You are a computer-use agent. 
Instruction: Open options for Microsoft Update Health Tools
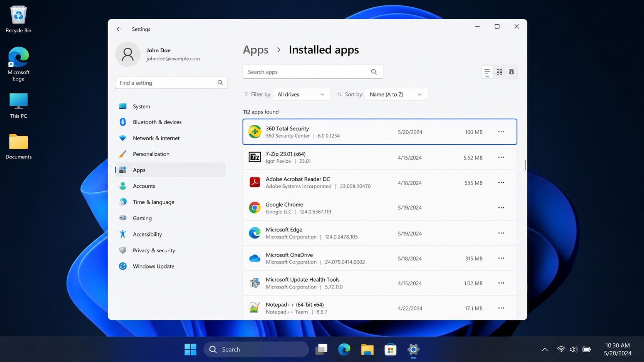pyautogui.click(x=501, y=283)
